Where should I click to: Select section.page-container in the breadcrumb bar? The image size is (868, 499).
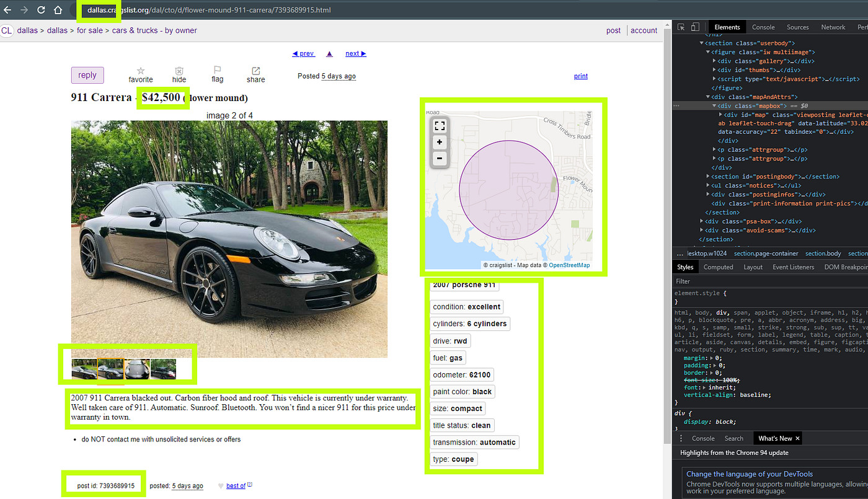(766, 254)
